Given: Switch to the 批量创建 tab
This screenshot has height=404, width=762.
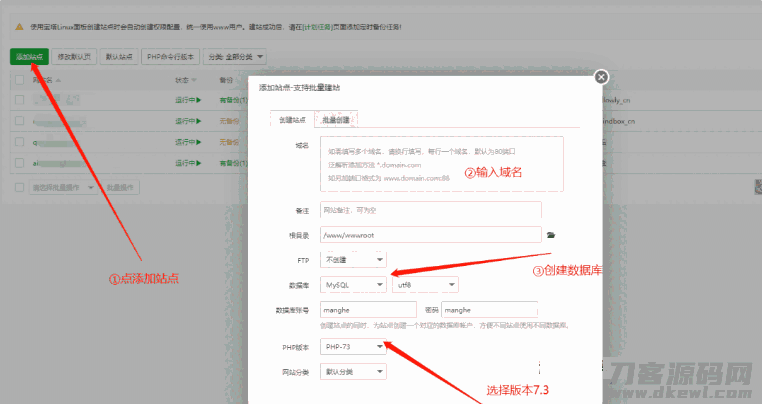Looking at the screenshot, I should tap(335, 119).
